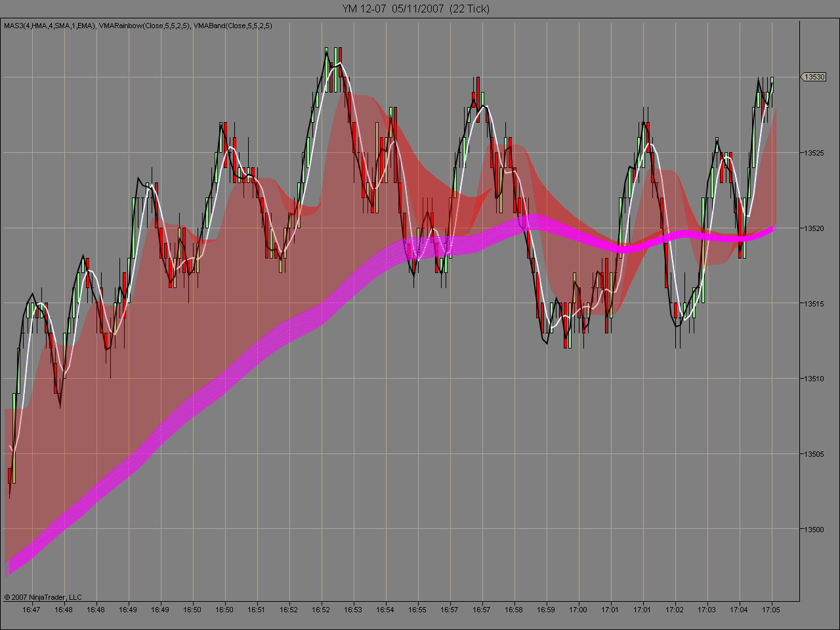This screenshot has width=840, height=630.
Task: Click the 17:04 time axis label
Action: click(x=739, y=610)
